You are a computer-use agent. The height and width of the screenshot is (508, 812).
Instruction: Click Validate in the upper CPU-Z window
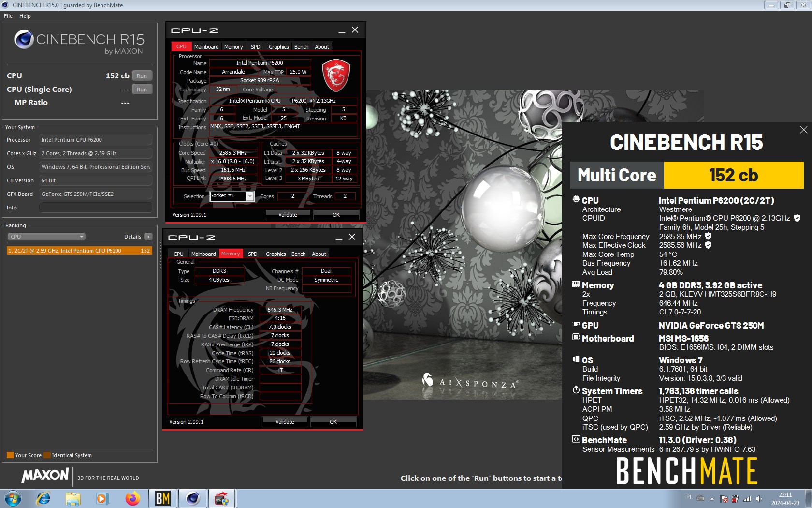tap(288, 215)
